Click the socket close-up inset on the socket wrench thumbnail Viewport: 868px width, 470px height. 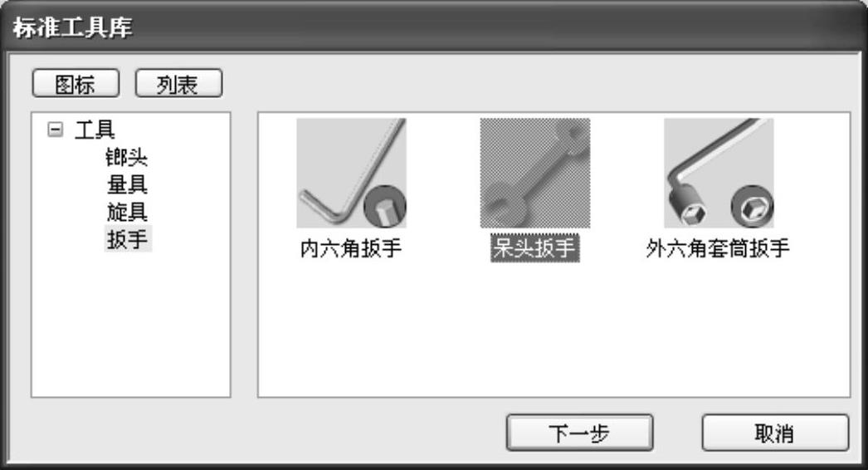click(x=753, y=206)
